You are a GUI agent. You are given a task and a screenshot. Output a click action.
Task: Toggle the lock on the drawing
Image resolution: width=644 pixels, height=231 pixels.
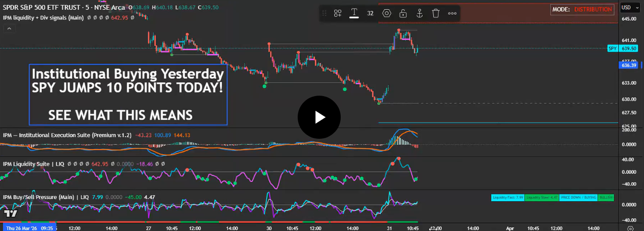pyautogui.click(x=403, y=13)
